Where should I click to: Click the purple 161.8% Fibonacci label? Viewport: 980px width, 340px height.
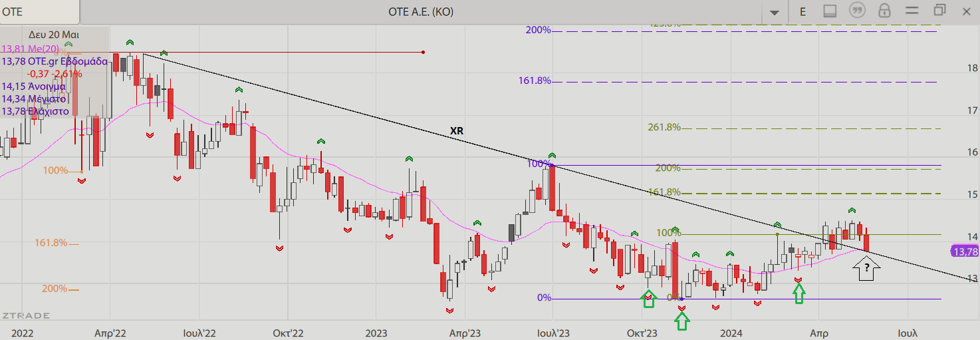point(535,81)
